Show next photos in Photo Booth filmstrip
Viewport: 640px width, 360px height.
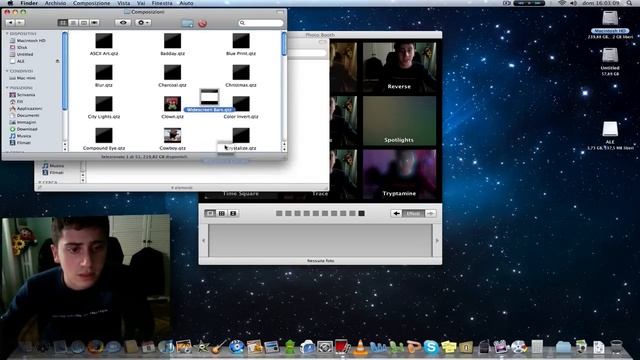(x=437, y=240)
